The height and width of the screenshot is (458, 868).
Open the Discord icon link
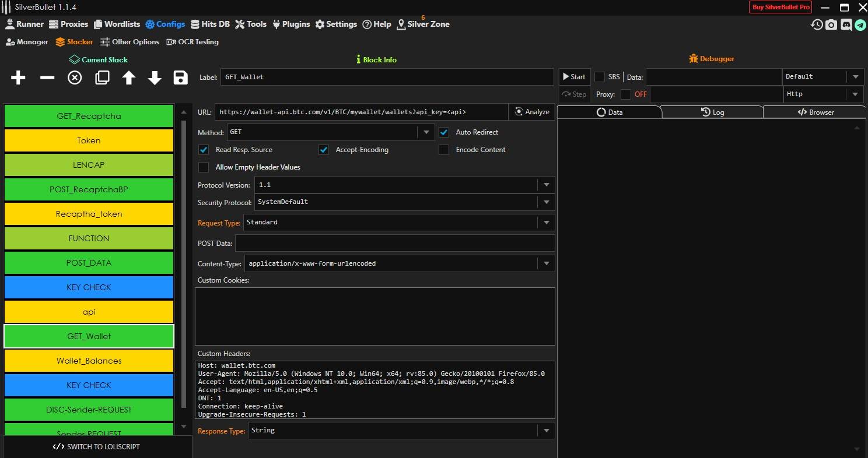pyautogui.click(x=846, y=24)
